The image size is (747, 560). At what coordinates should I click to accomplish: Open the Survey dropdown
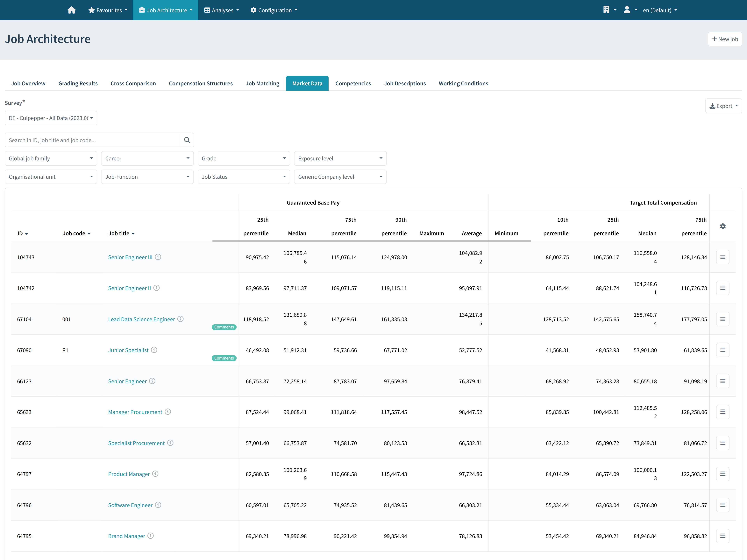51,118
